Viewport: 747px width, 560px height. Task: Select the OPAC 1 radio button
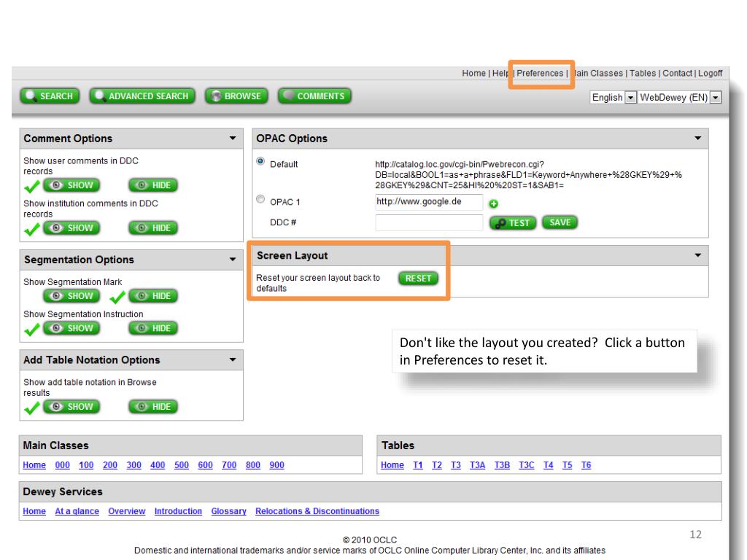[x=260, y=199]
